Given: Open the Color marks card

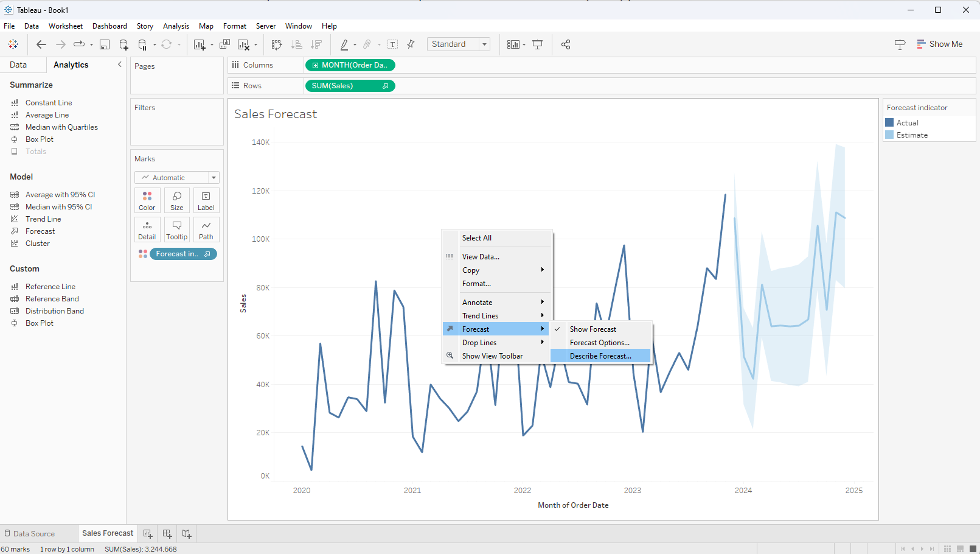Looking at the screenshot, I should point(147,200).
